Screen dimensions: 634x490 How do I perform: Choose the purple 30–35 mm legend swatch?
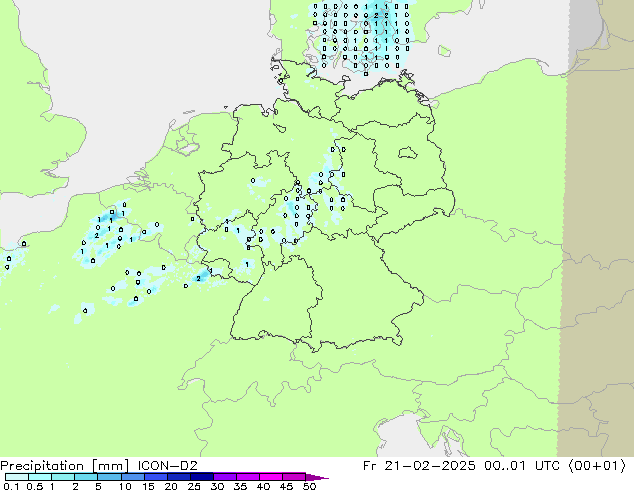225,477
